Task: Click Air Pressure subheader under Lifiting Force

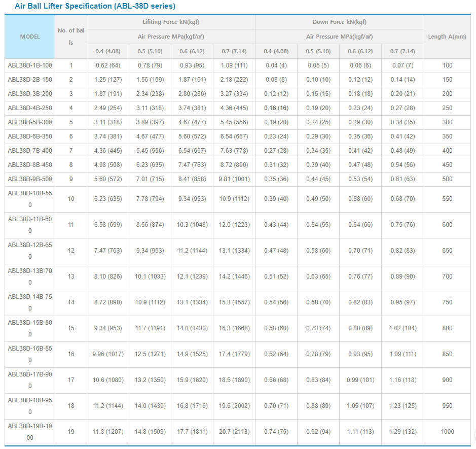Action: (171, 37)
